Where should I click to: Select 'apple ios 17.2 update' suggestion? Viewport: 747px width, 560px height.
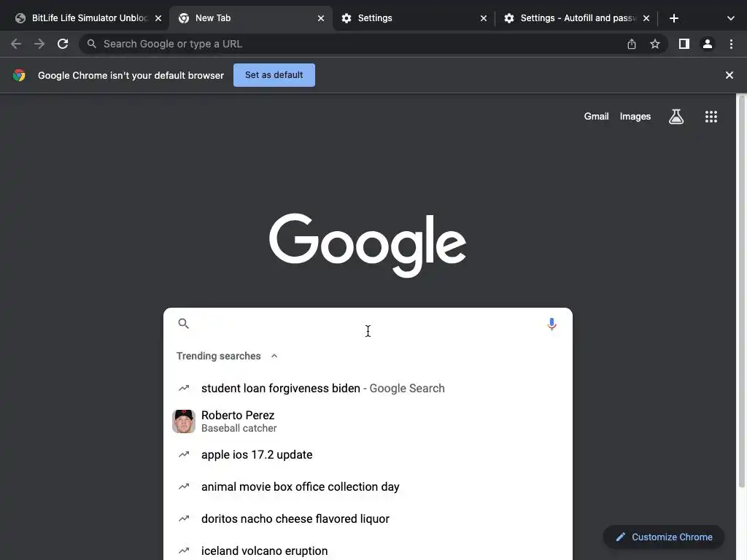[x=368, y=455]
